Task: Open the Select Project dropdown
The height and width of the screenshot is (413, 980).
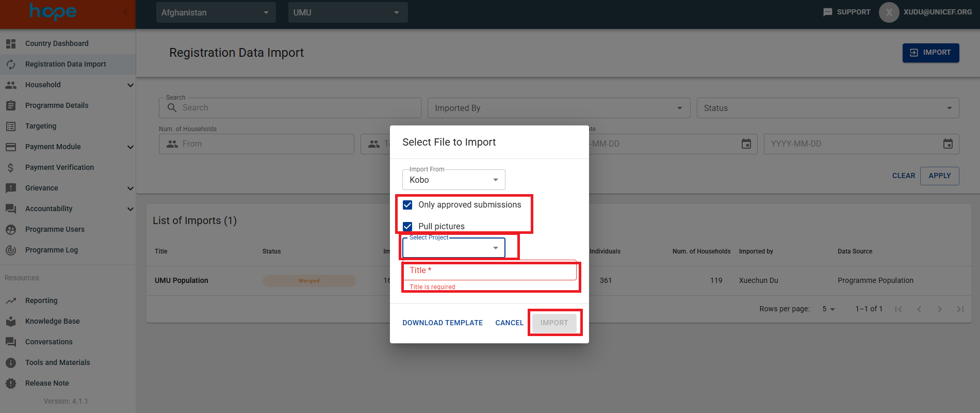Action: coord(453,248)
